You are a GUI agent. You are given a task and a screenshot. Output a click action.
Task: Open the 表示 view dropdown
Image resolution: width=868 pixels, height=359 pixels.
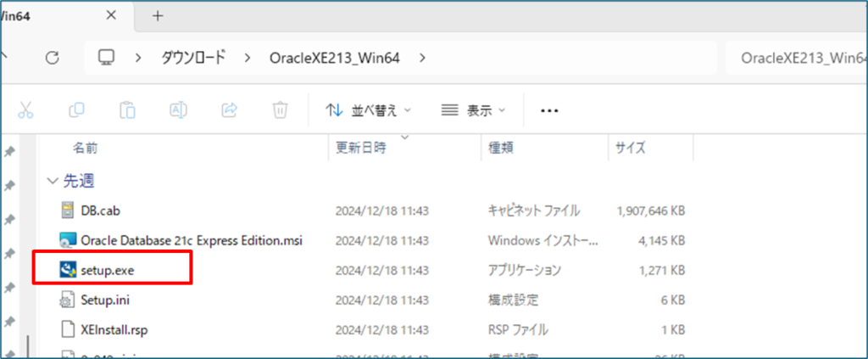(473, 110)
